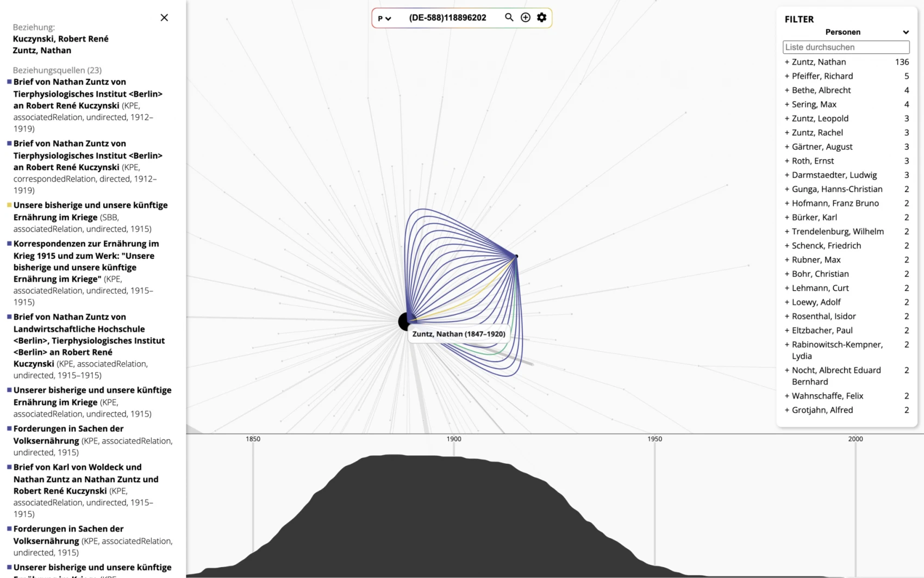Click the Liste durchsuchen filter field
The height and width of the screenshot is (578, 924).
coord(846,47)
